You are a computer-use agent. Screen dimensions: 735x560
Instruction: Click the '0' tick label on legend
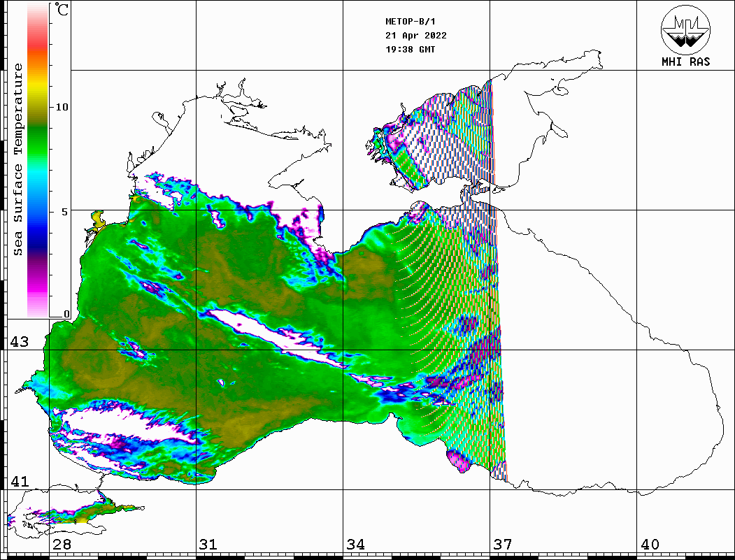(66, 314)
